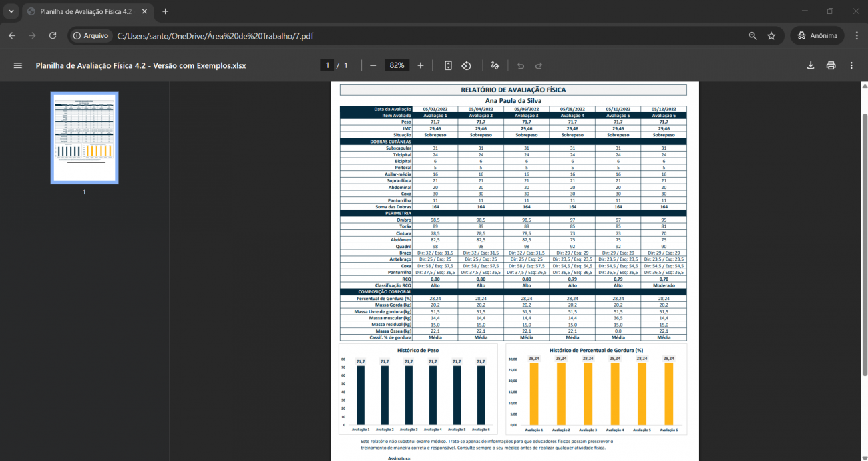Activate the PDF draw annotation tool
This screenshot has height=461, width=868.
click(x=495, y=65)
